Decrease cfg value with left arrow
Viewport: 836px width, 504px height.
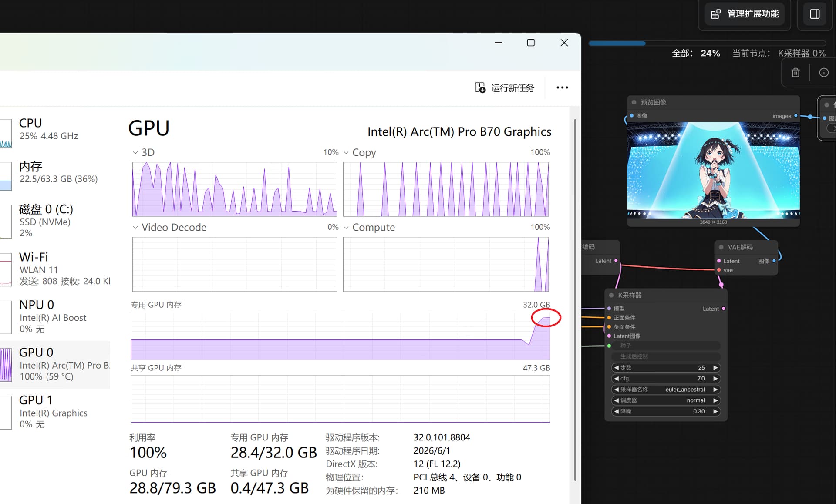click(616, 379)
